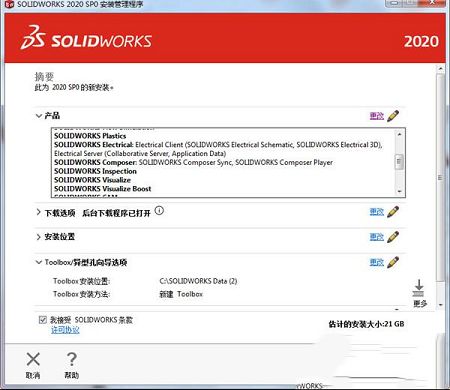Click up arrow of the summary page scrollbar
450x390 pixels.
[x=441, y=69]
